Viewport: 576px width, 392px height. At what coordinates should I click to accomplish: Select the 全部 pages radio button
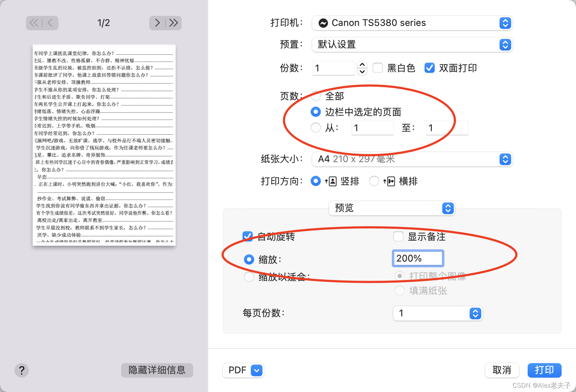316,96
